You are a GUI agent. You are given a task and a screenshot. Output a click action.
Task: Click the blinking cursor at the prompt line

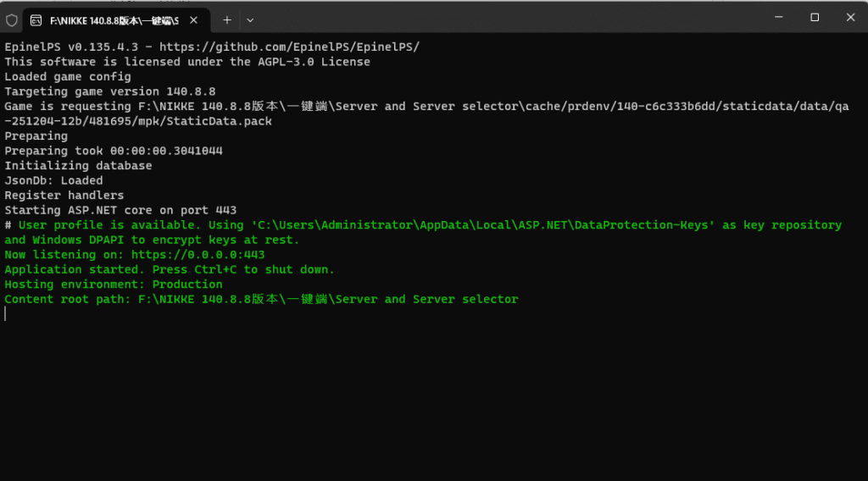click(x=6, y=314)
